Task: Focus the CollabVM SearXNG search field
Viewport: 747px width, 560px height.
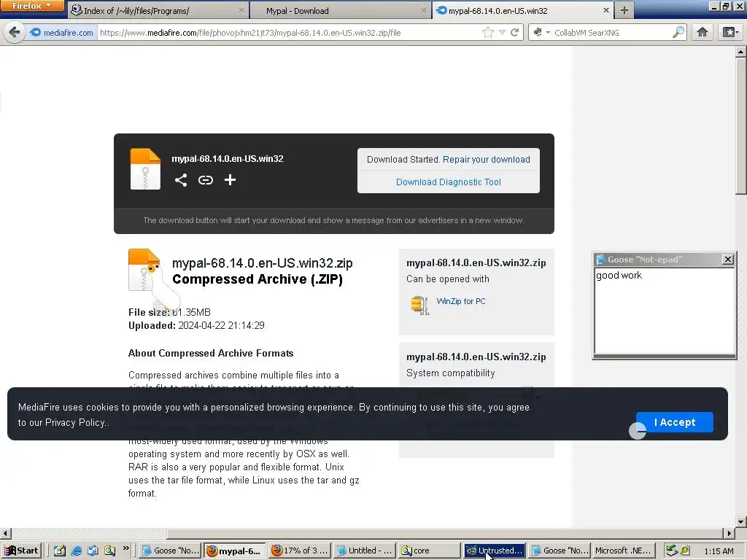Action: point(611,32)
